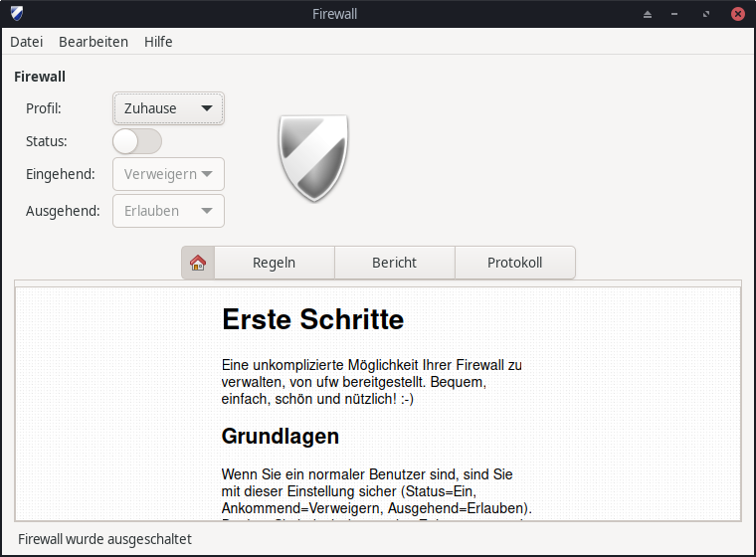
Task: Open the home tab with house icon
Action: (x=198, y=263)
